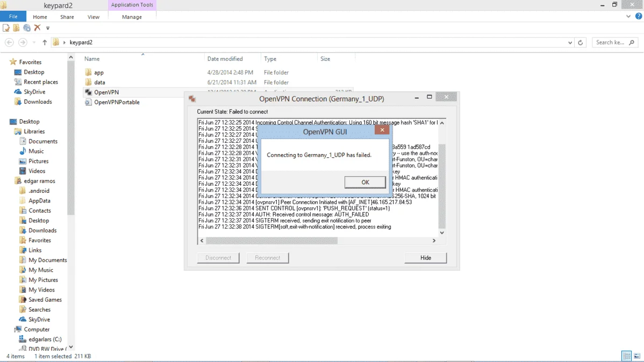Click the grayed Disconnect button
Screen dimensions: 644x362
click(x=218, y=258)
